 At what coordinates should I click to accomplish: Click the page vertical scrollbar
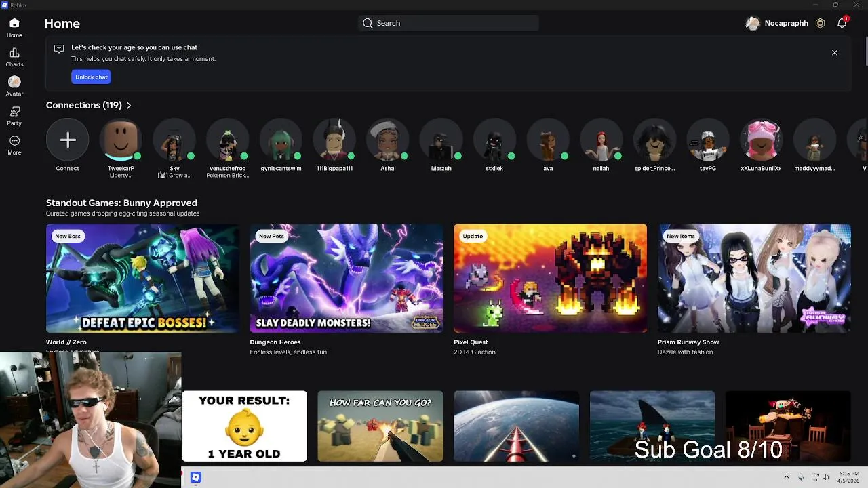point(865,51)
